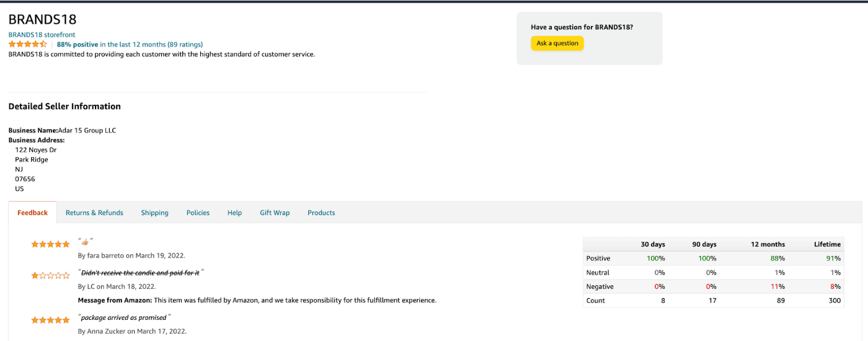Click the customer service commitment sentence
This screenshot has height=341, width=868.
click(x=162, y=55)
